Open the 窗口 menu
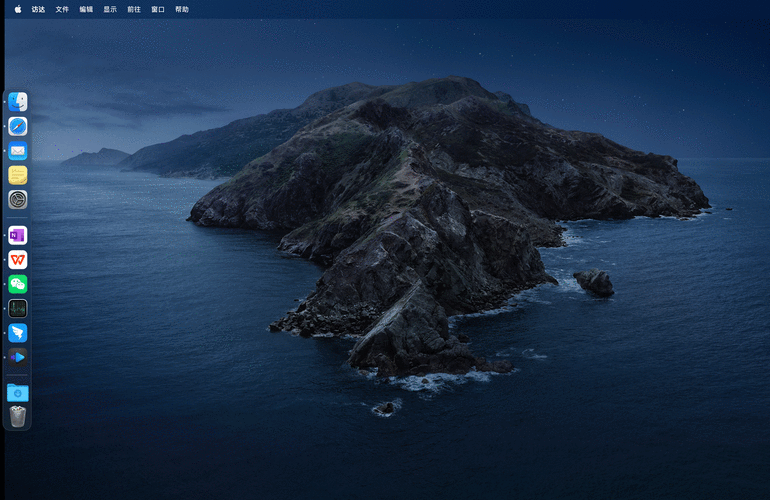 tap(158, 9)
